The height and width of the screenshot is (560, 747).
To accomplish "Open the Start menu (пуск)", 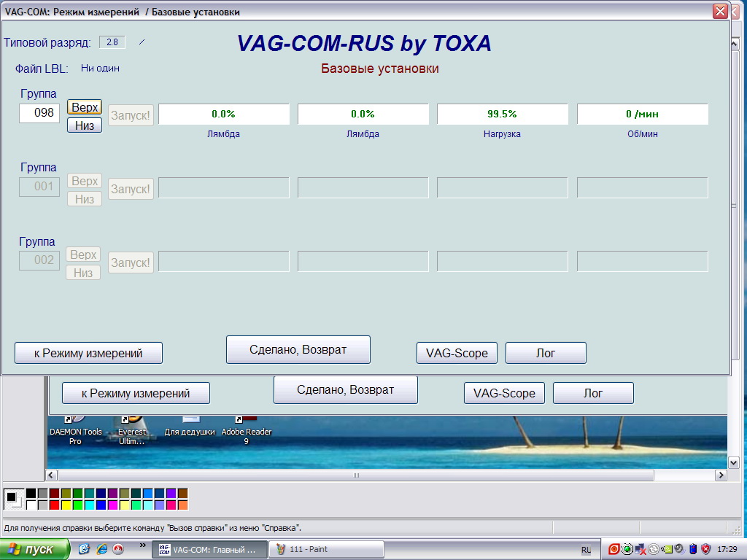I will click(35, 549).
